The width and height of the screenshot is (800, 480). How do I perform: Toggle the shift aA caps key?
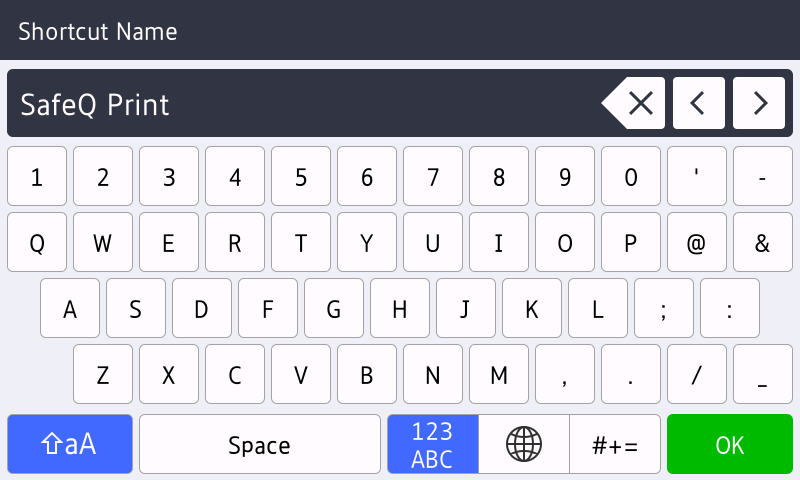pos(69,444)
